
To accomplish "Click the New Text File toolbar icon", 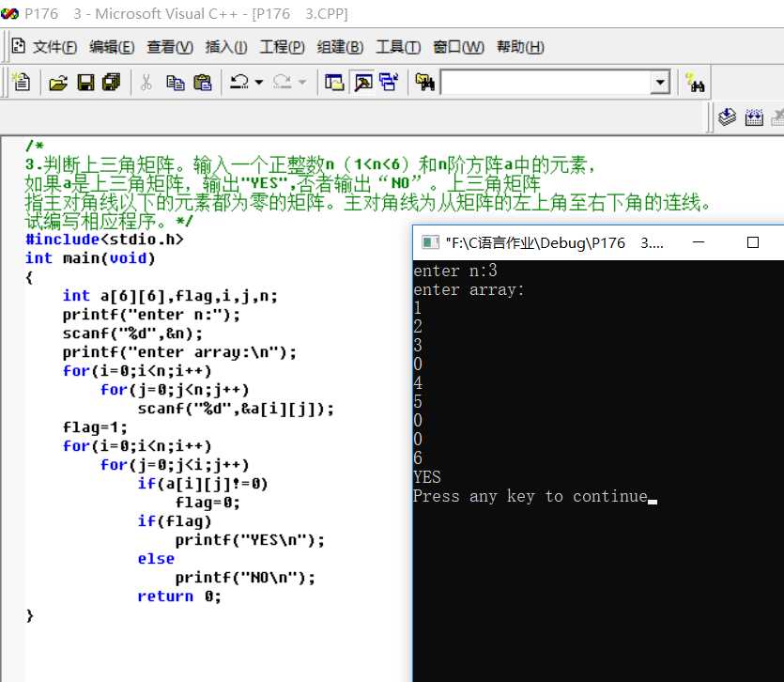I will click(22, 82).
